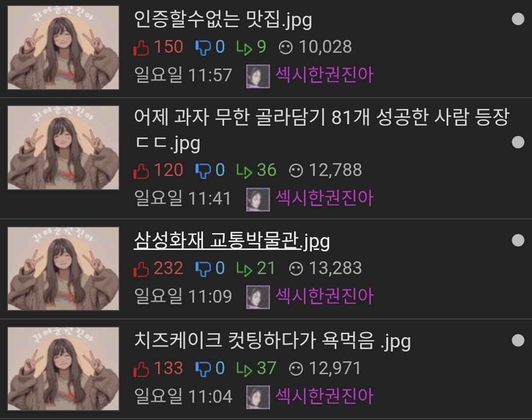Open thumbnail image of 삼성화재 교통박물관 post
This screenshot has width=532, height=420.
point(64,269)
